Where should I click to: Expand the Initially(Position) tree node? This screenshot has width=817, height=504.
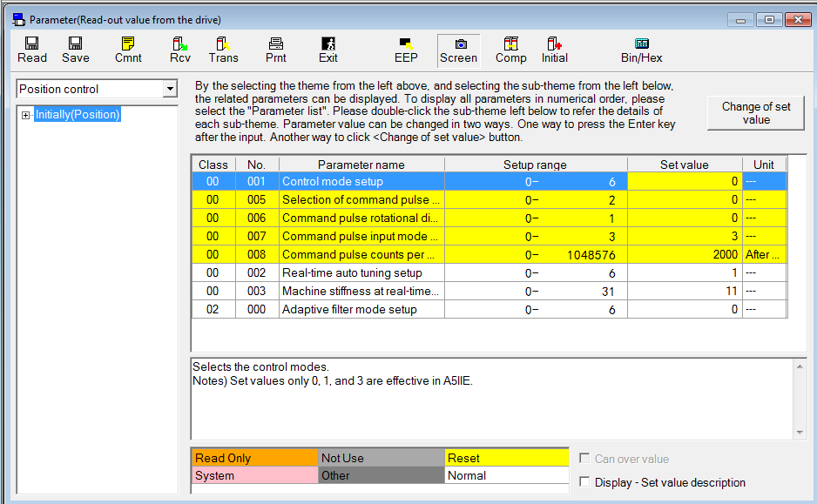pos(25,115)
